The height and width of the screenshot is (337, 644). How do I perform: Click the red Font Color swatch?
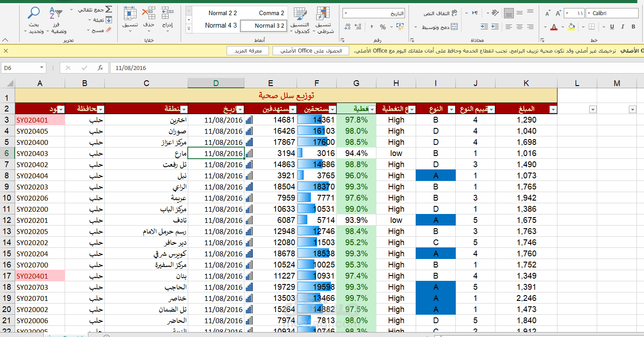pos(554,27)
